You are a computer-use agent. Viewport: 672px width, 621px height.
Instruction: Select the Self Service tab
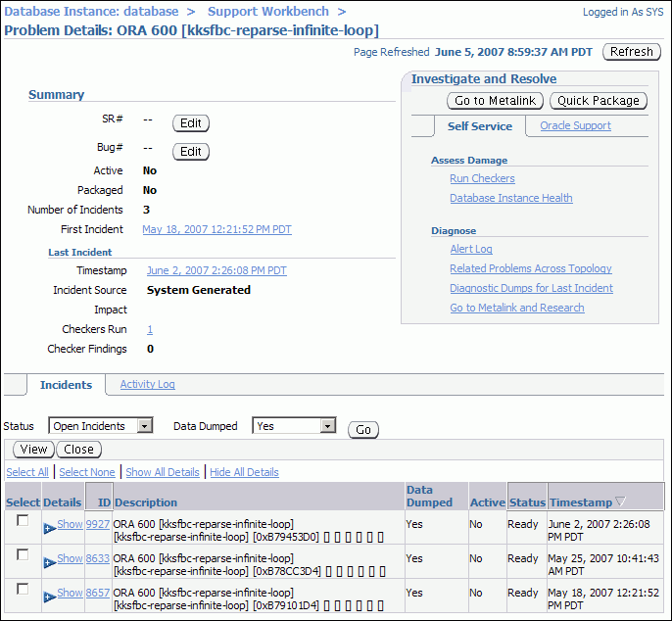click(x=479, y=126)
